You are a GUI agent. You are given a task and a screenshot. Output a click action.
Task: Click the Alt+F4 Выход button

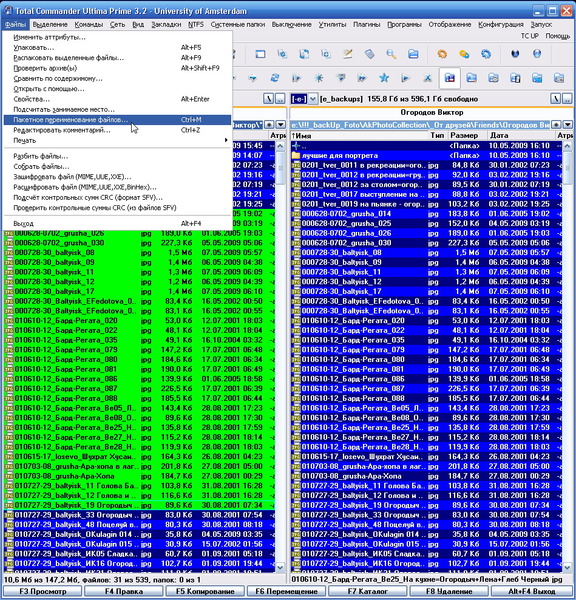click(x=532, y=591)
